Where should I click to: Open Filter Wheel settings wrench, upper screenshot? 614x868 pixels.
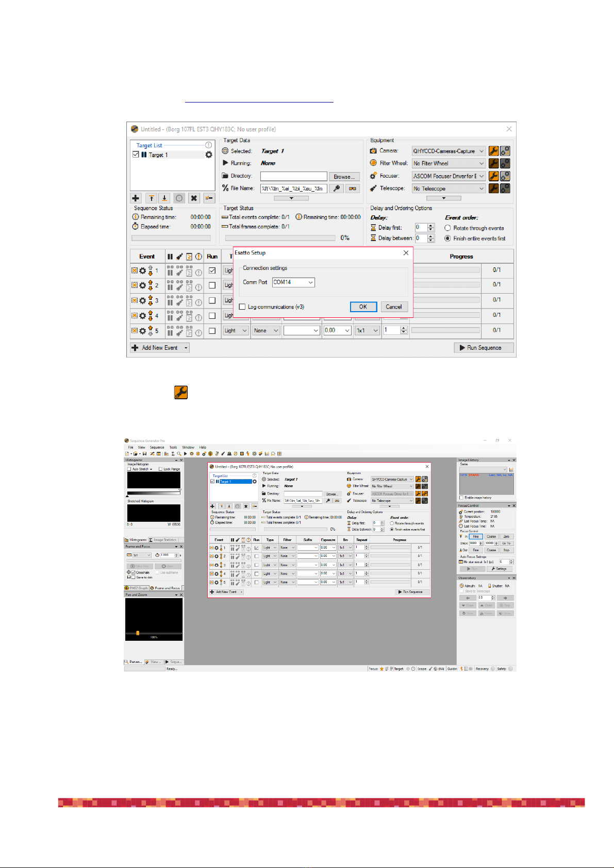tap(493, 163)
